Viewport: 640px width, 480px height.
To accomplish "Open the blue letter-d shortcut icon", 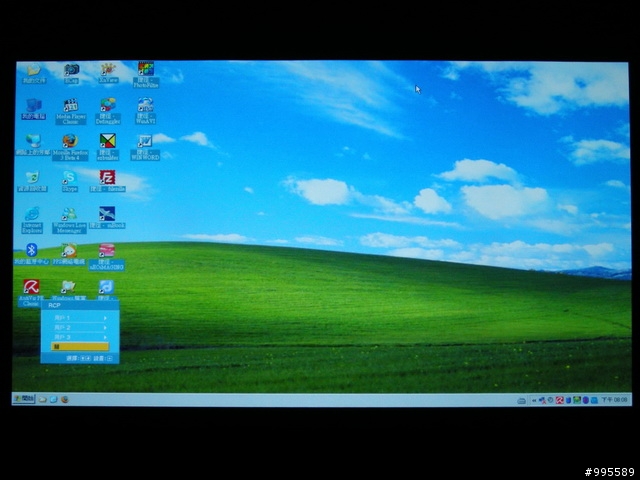I will (x=106, y=290).
